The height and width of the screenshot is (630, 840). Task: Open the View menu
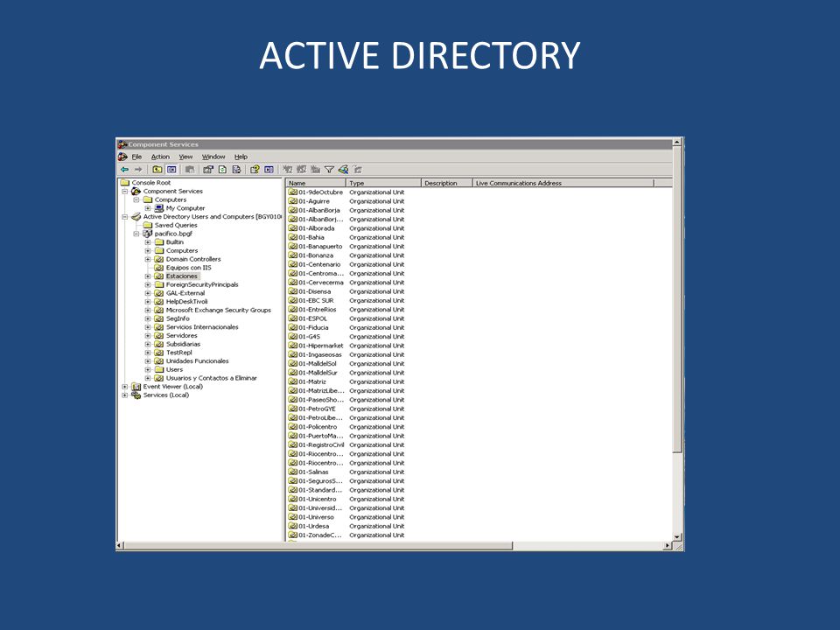click(185, 157)
